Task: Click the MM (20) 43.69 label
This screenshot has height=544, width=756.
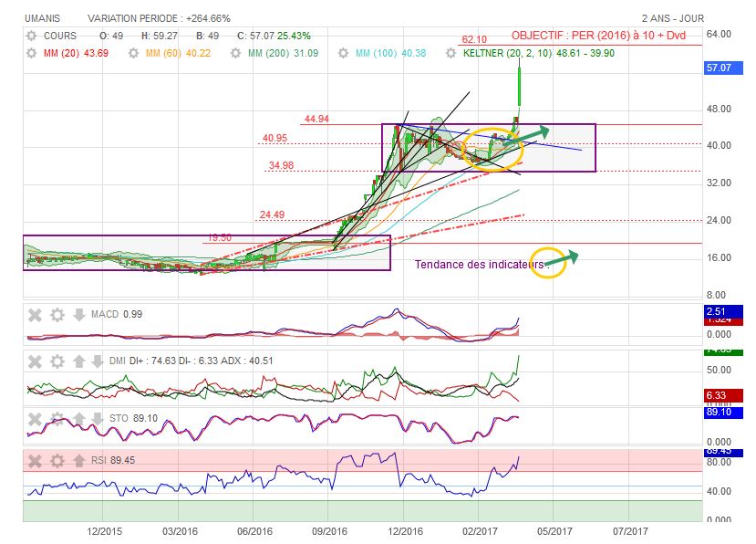Action: [77, 53]
